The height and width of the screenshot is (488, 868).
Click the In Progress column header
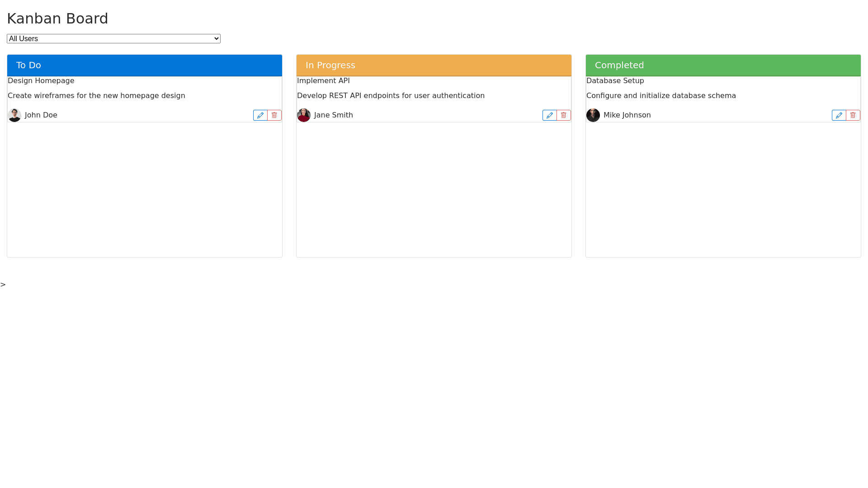pos(434,65)
